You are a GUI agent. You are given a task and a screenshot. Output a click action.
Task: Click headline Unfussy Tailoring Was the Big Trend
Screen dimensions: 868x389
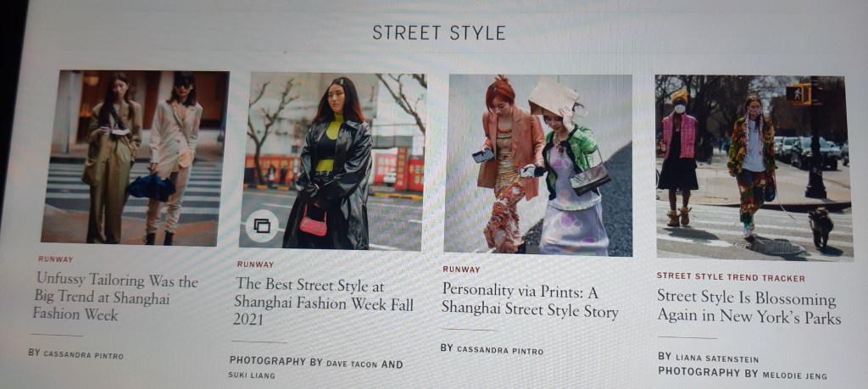pyautogui.click(x=115, y=297)
